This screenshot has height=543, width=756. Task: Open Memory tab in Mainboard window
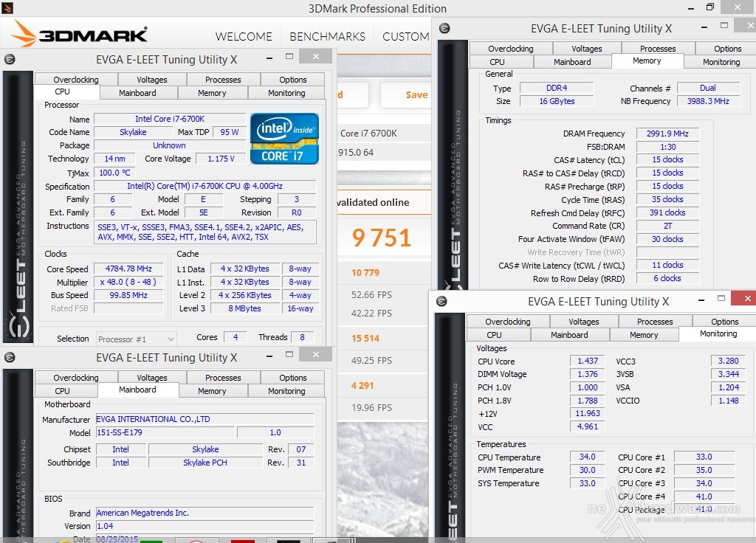click(212, 391)
